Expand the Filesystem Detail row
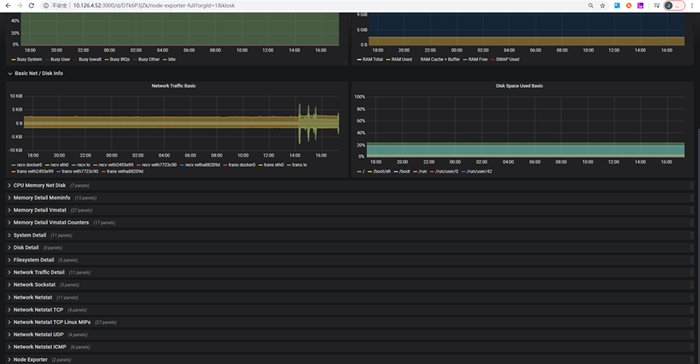Screen dimensions: 700x364 [349, 260]
